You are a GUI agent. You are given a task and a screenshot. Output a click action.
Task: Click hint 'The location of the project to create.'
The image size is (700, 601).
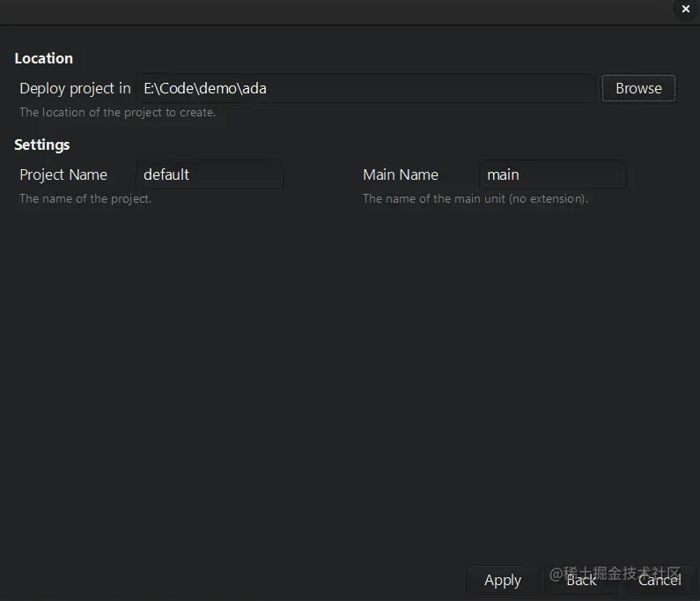point(117,112)
